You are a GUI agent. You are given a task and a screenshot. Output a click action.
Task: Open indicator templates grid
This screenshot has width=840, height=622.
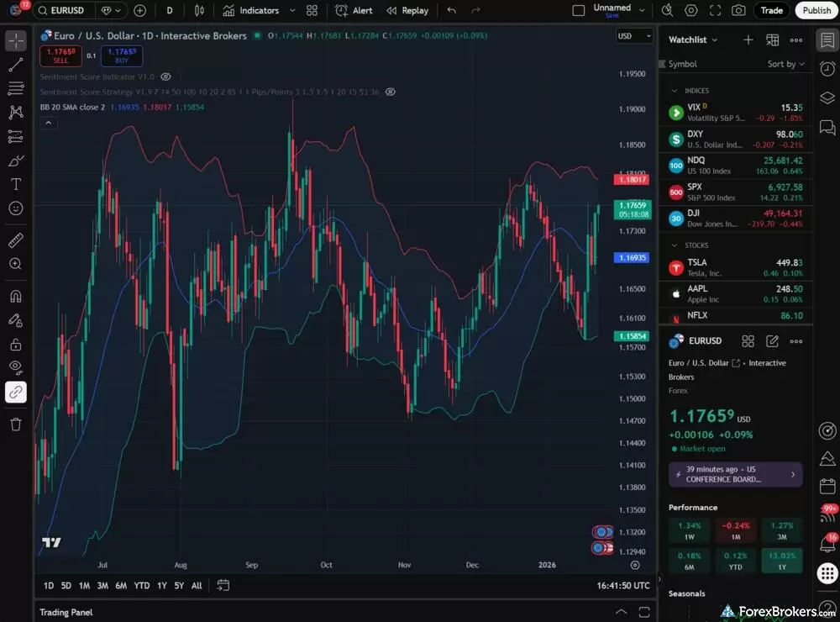pyautogui.click(x=312, y=10)
